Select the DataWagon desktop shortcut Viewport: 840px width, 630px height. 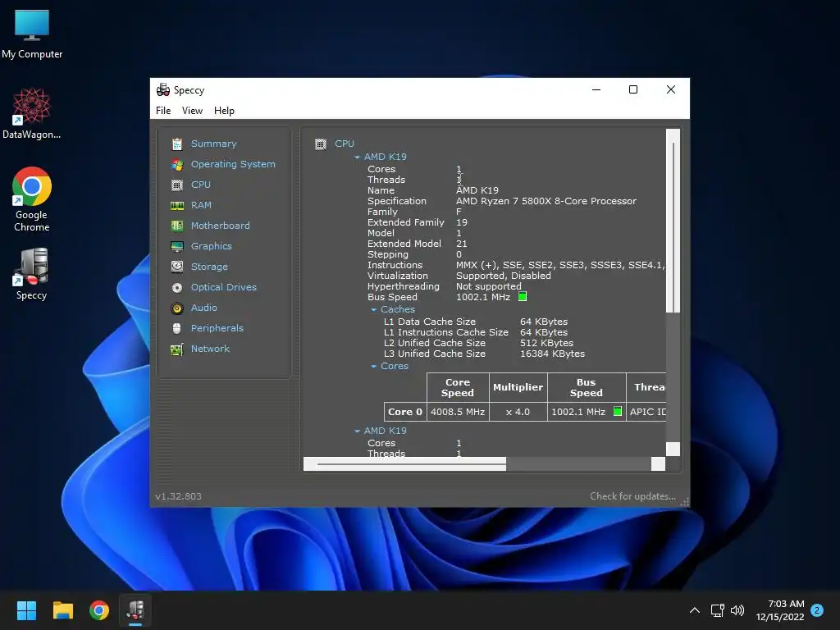(x=32, y=113)
